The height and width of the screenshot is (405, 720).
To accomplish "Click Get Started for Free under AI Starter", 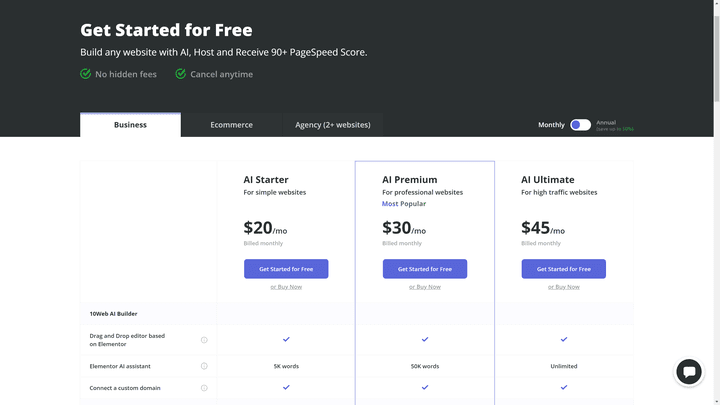I will tap(286, 269).
